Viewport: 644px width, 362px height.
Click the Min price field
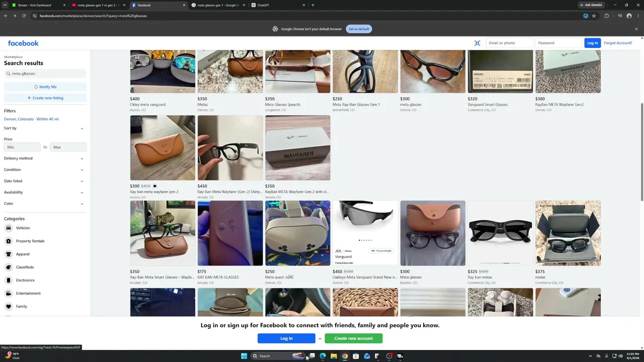[22, 147]
